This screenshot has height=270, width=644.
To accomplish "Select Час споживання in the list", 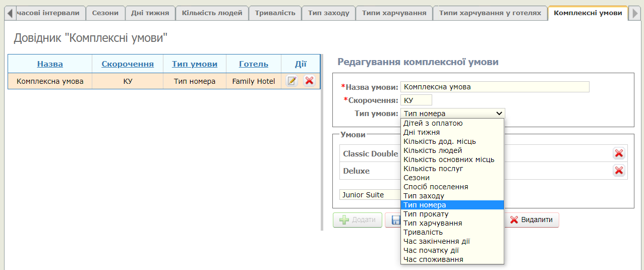I will point(433,259).
